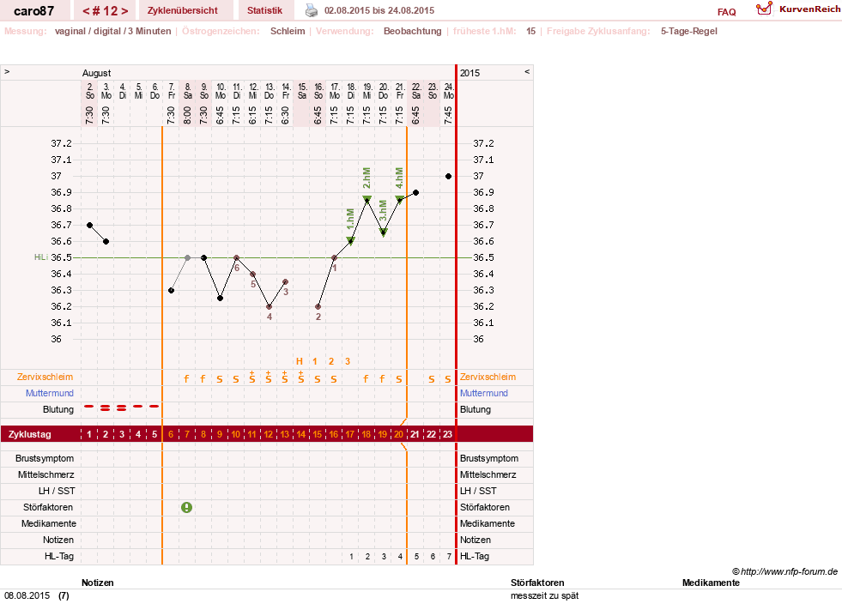Click the '5-Tage-Regel' value

[689, 31]
